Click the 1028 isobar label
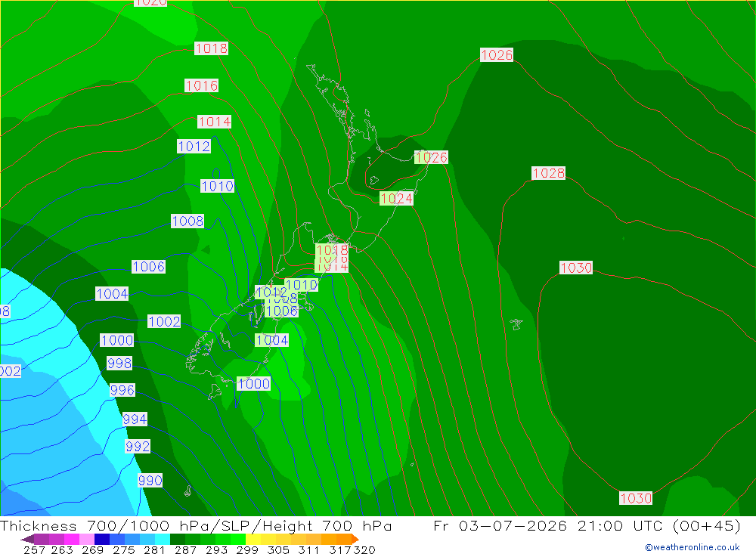756x554 pixels. coord(549,173)
